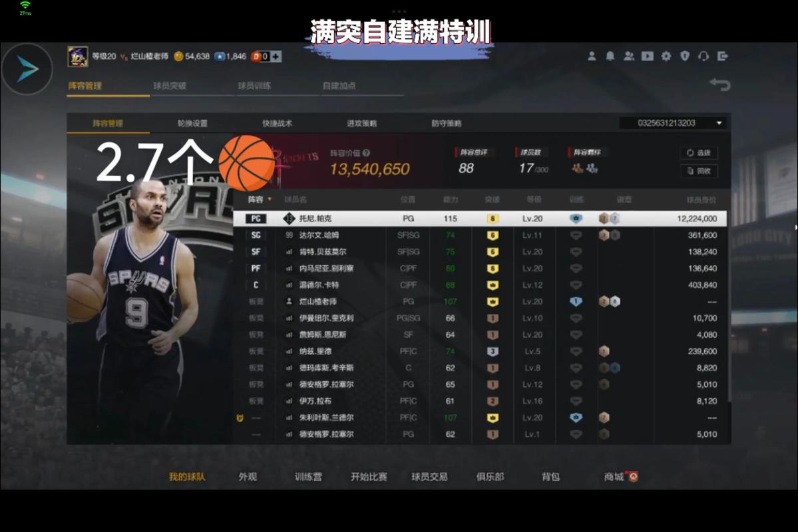This screenshot has height=532, width=798.
Task: Open 商城 shop in bottom menu
Action: [616, 477]
